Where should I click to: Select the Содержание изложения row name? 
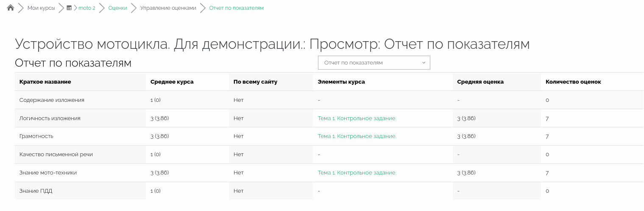tap(52, 100)
